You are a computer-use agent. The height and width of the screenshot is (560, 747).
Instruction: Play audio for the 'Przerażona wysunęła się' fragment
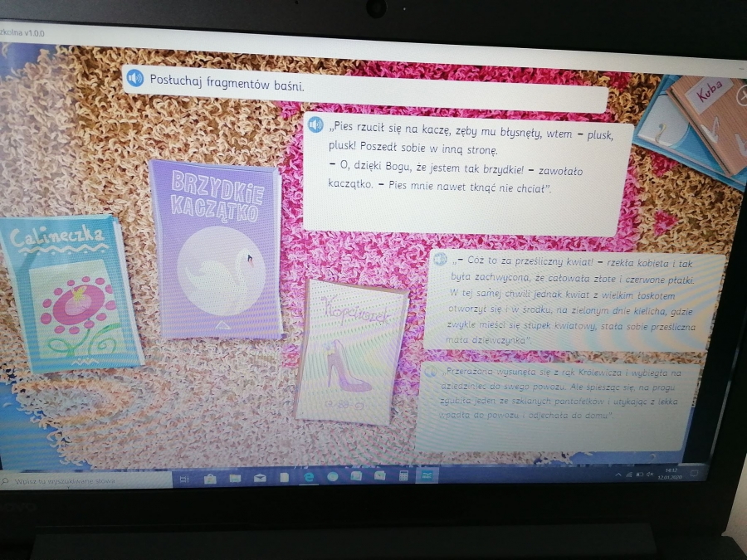tap(431, 371)
